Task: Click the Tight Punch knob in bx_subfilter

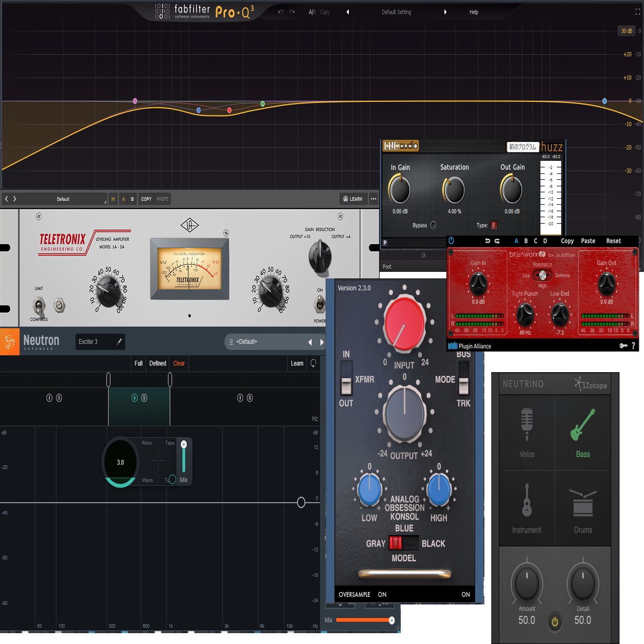Action: tap(525, 314)
